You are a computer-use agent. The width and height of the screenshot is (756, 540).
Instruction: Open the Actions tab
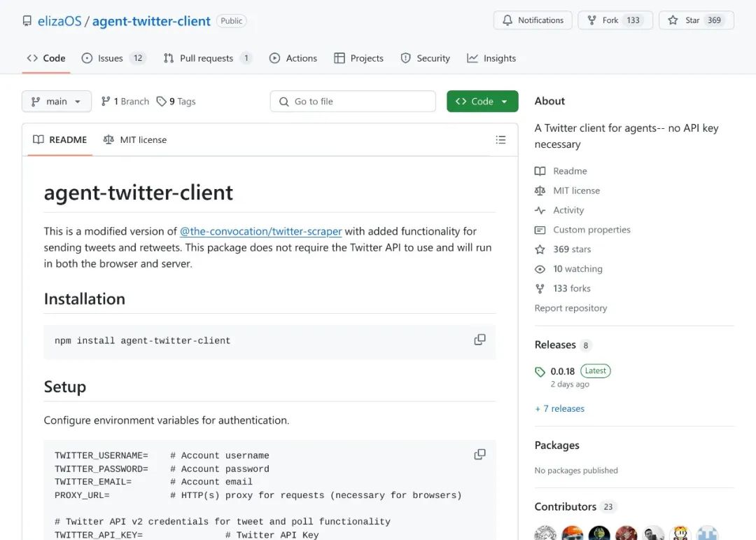[293, 58]
